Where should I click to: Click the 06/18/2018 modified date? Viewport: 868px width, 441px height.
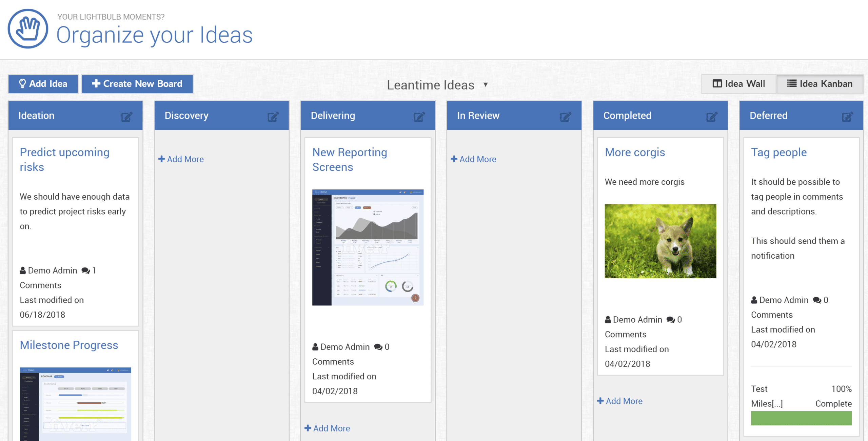click(x=42, y=315)
